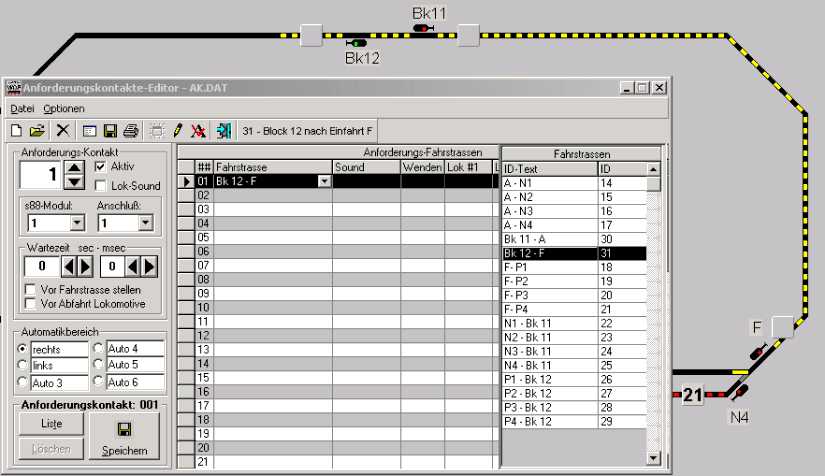Select the pencil edit icon
The image size is (825, 476).
(x=178, y=130)
